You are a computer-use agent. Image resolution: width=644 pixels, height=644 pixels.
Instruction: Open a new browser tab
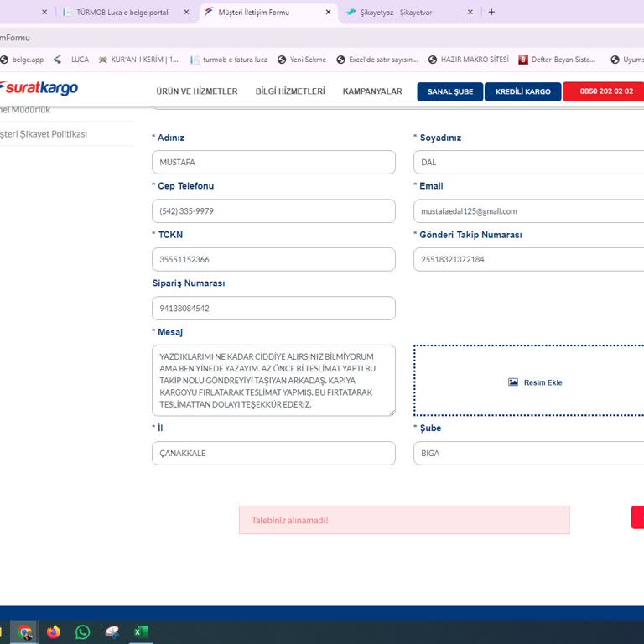[491, 13]
